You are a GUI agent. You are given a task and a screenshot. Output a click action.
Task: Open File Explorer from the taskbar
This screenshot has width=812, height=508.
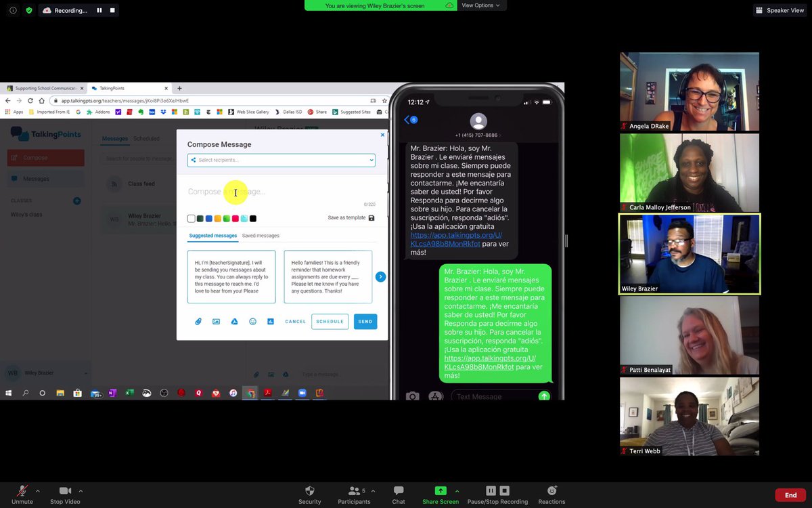pyautogui.click(x=60, y=393)
